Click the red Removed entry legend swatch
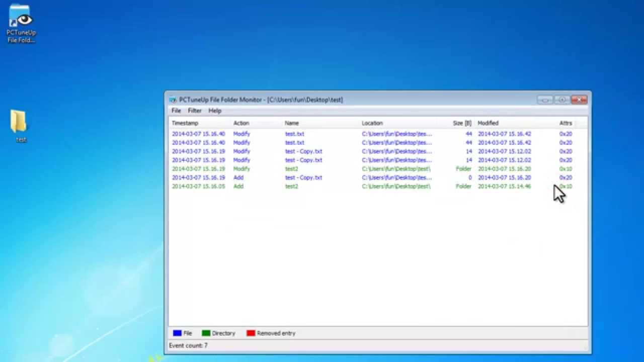 251,333
